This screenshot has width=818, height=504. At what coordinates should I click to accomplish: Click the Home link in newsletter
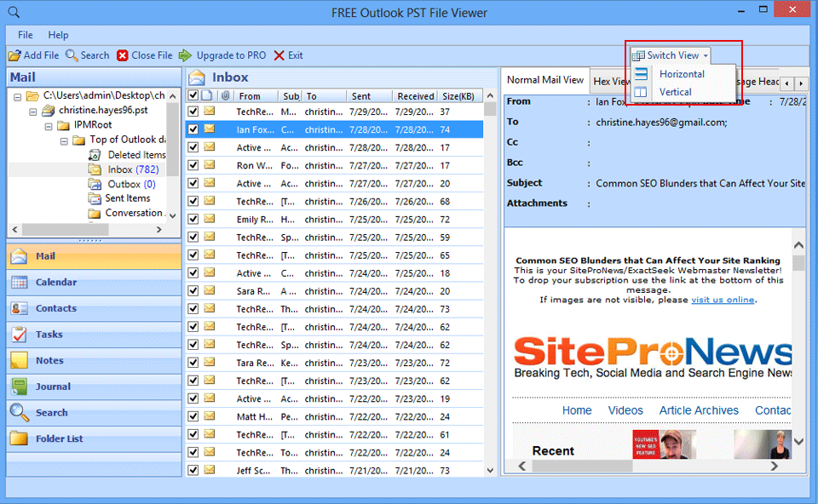(x=577, y=410)
